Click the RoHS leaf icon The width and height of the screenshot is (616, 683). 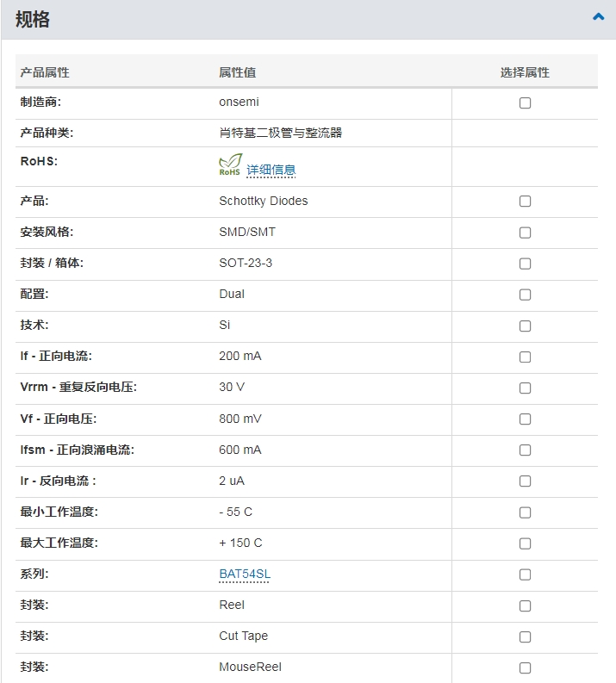point(230,165)
